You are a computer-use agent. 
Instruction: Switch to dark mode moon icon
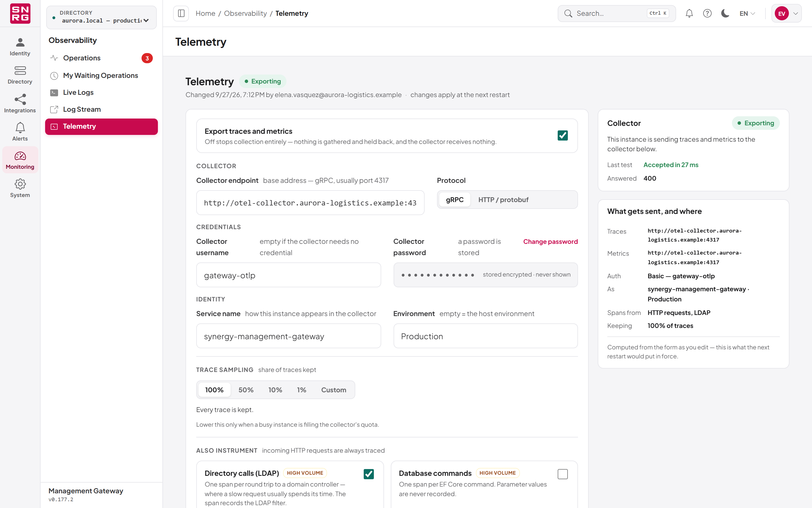click(725, 14)
